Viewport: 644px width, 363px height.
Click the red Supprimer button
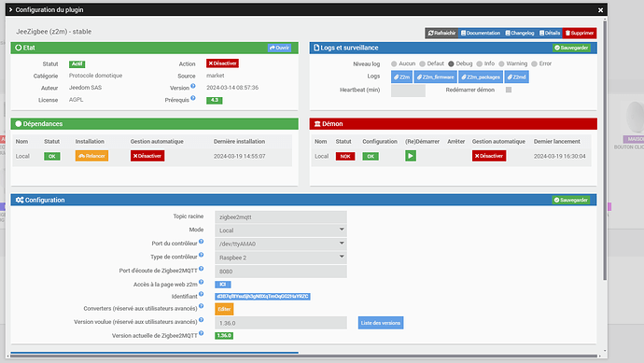(580, 33)
